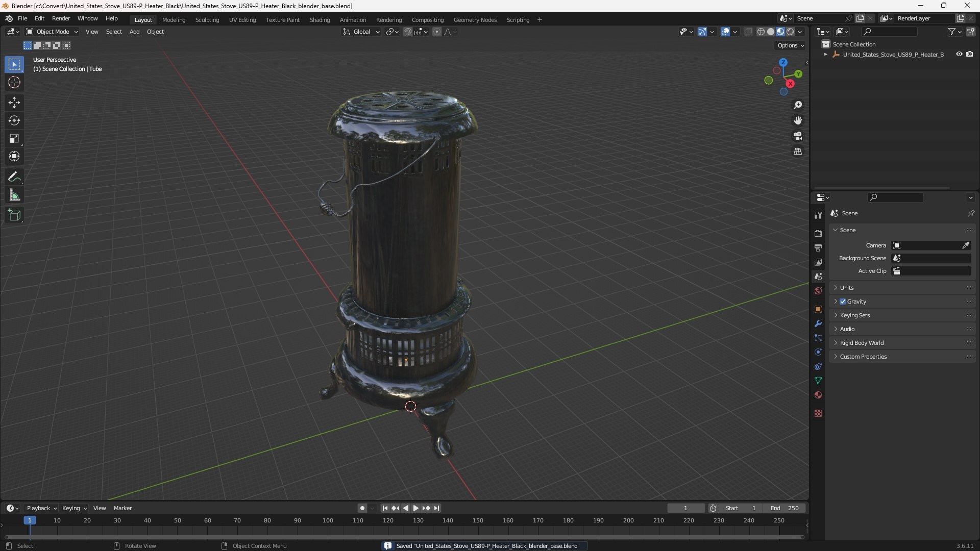The image size is (980, 551).
Task: Toggle camera view icon
Action: pos(798,136)
